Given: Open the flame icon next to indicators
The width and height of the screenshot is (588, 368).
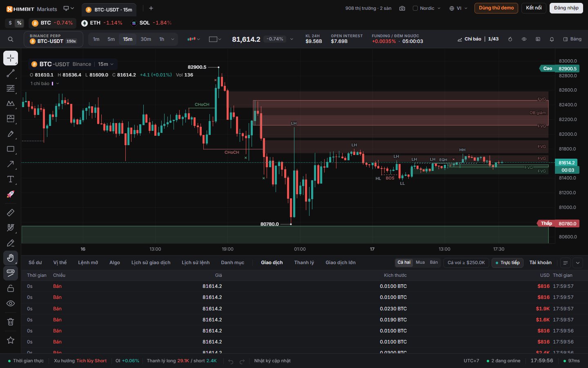Looking at the screenshot, I should point(510,39).
